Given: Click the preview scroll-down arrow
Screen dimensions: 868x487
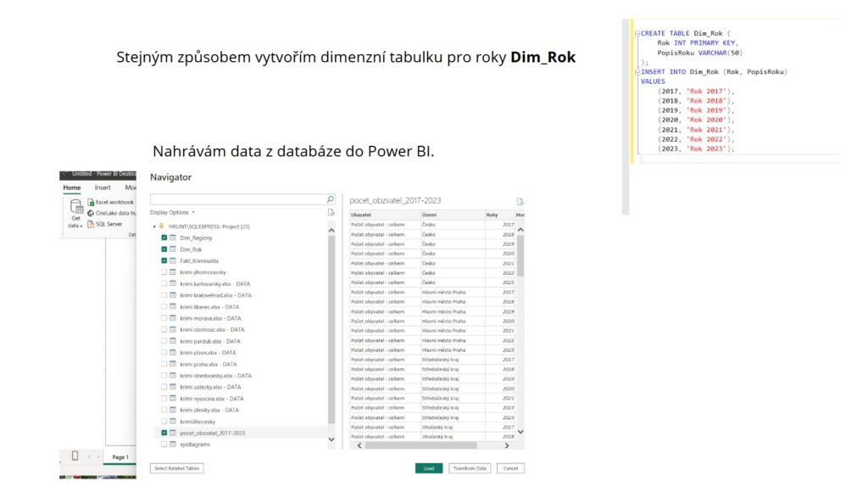Looking at the screenshot, I should tap(520, 432).
